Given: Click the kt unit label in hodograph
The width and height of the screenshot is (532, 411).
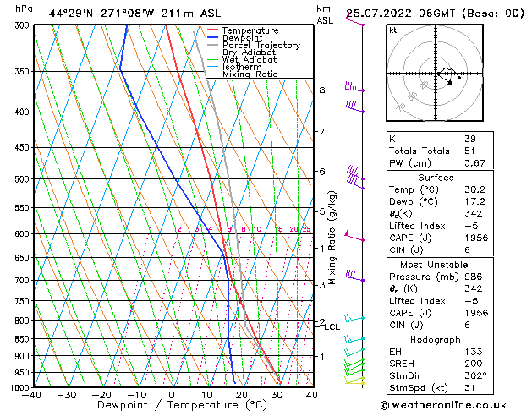Looking at the screenshot, I should 393,30.
